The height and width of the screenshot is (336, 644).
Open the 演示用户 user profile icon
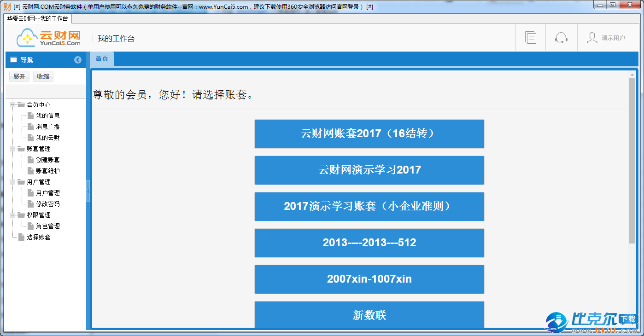(x=592, y=38)
